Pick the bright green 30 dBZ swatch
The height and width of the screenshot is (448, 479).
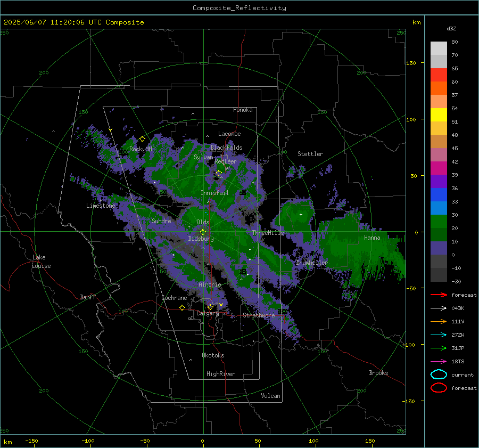coord(439,221)
